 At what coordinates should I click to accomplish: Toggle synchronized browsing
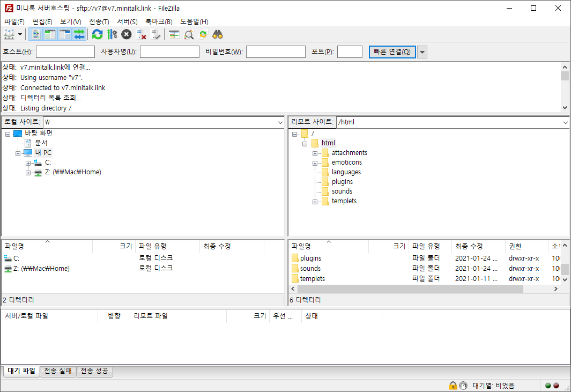203,35
